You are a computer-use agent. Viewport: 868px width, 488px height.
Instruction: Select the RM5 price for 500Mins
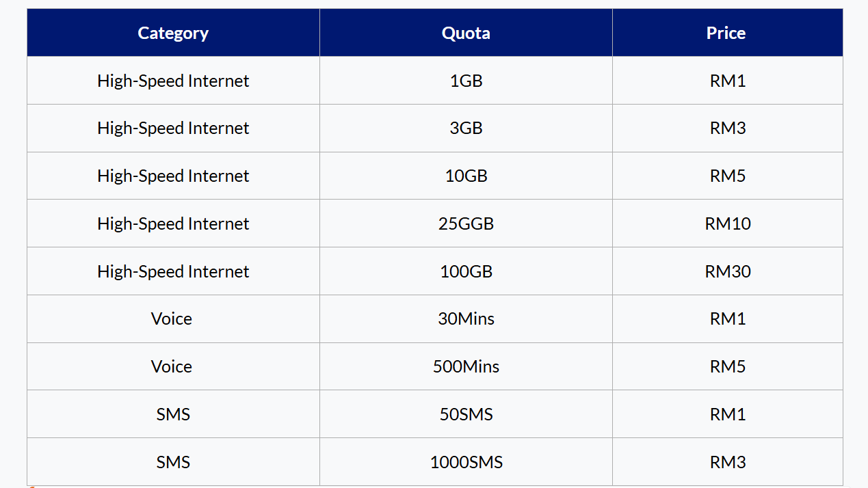pos(728,367)
